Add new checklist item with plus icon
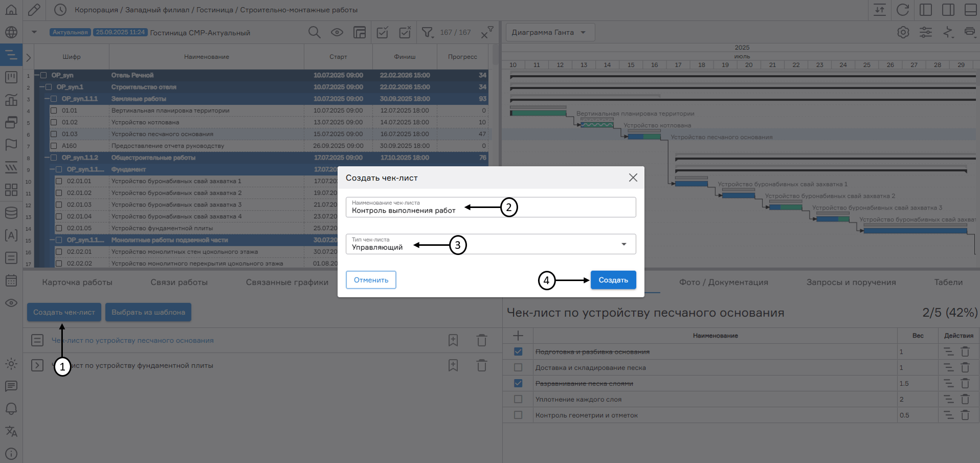Screen dimensions: 980x463 coord(518,336)
